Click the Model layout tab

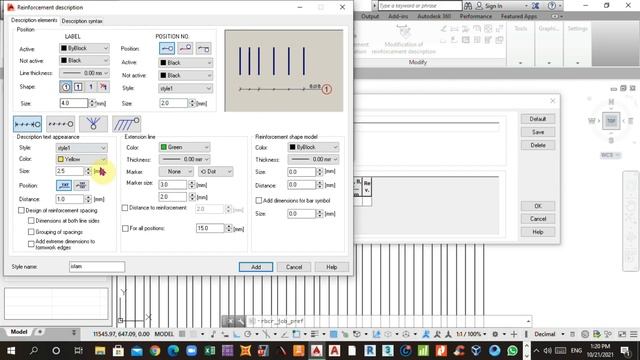pyautogui.click(x=19, y=332)
